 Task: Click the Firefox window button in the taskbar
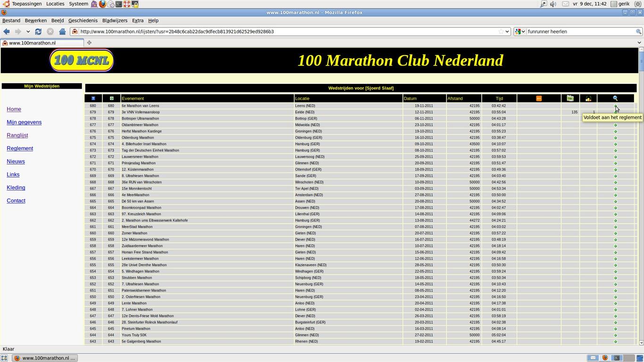click(45, 358)
